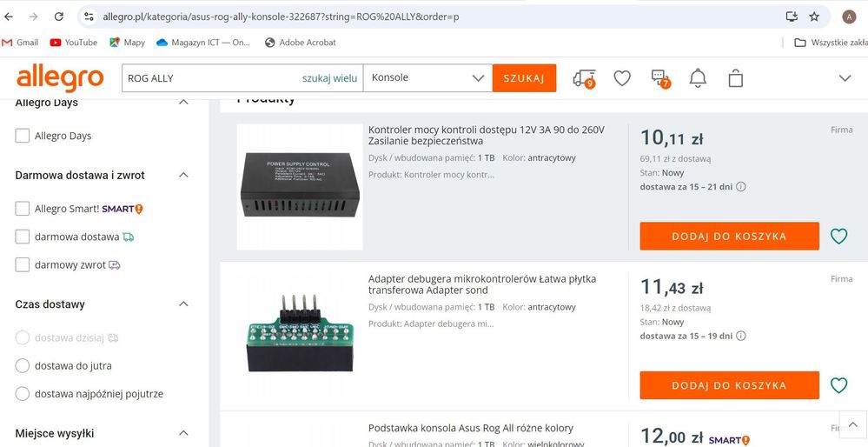Click the scroll-to-top arrow button
This screenshot has width=868, height=447.
tap(852, 425)
